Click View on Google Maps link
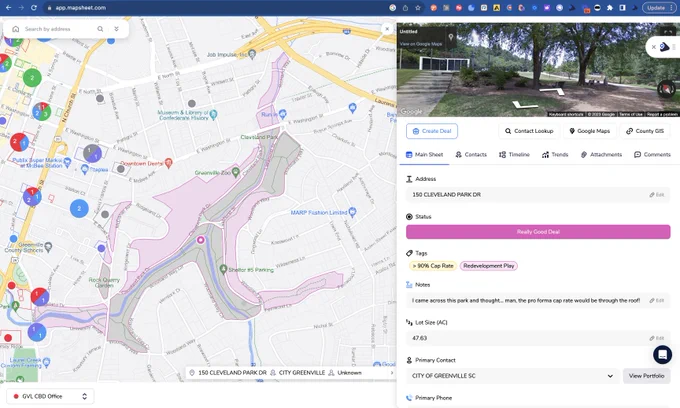680x408 pixels. [421, 44]
